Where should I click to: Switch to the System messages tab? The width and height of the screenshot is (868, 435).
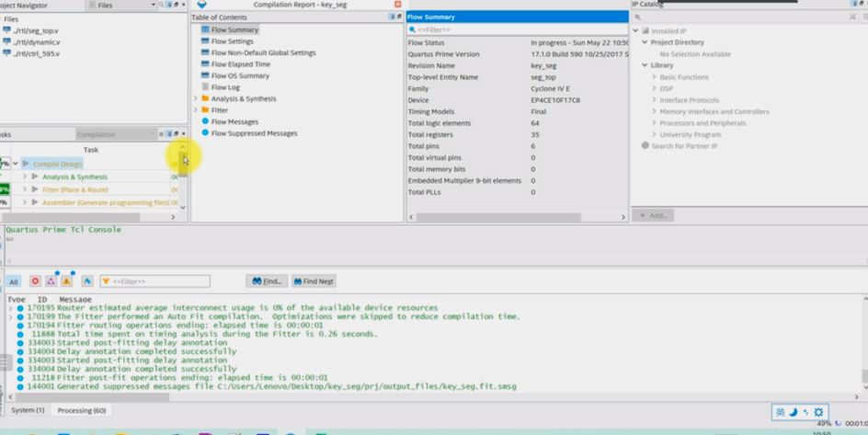28,410
